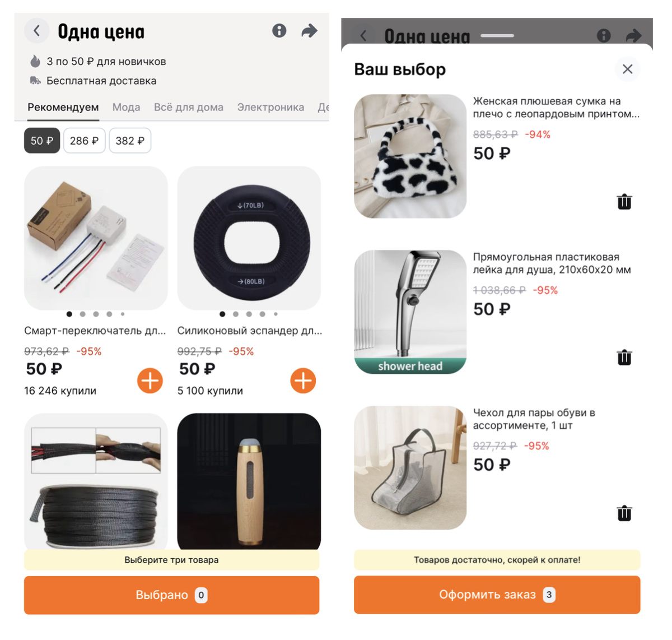Image resolution: width=672 pixels, height=640 pixels.
Task: Grab the sheet handle above Ваш выбор
Action: point(497,35)
